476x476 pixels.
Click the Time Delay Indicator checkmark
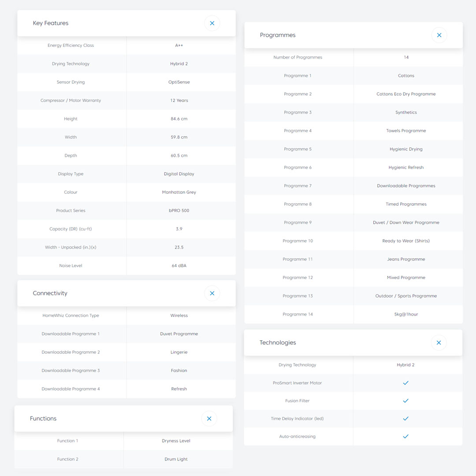point(406,418)
